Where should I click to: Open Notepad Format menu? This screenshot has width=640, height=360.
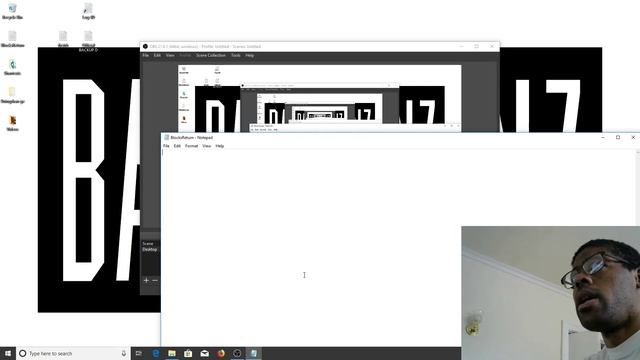pos(191,146)
